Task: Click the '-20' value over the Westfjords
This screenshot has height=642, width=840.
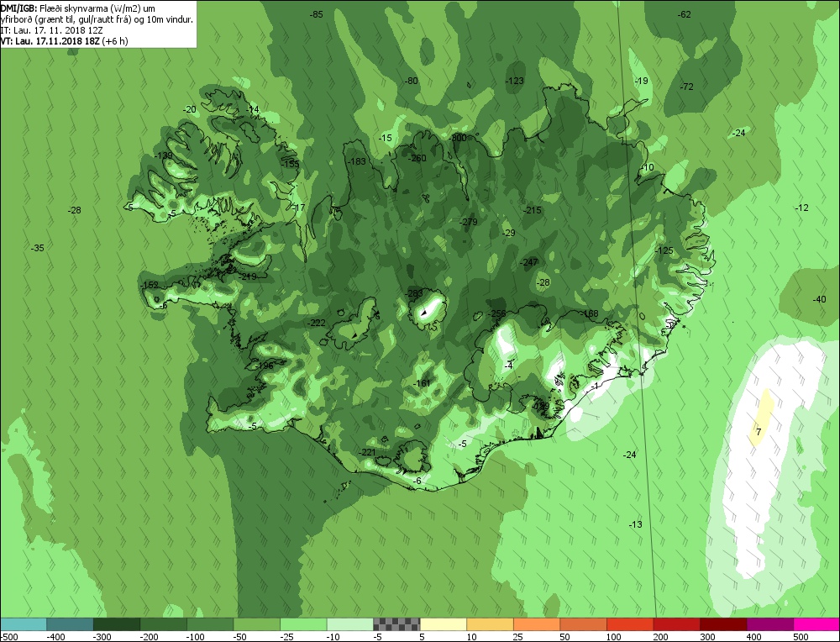Action: 189,109
